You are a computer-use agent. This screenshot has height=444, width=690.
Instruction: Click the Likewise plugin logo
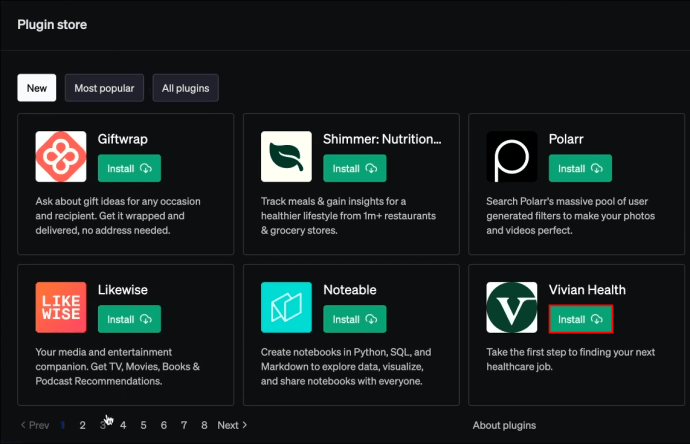click(x=61, y=307)
